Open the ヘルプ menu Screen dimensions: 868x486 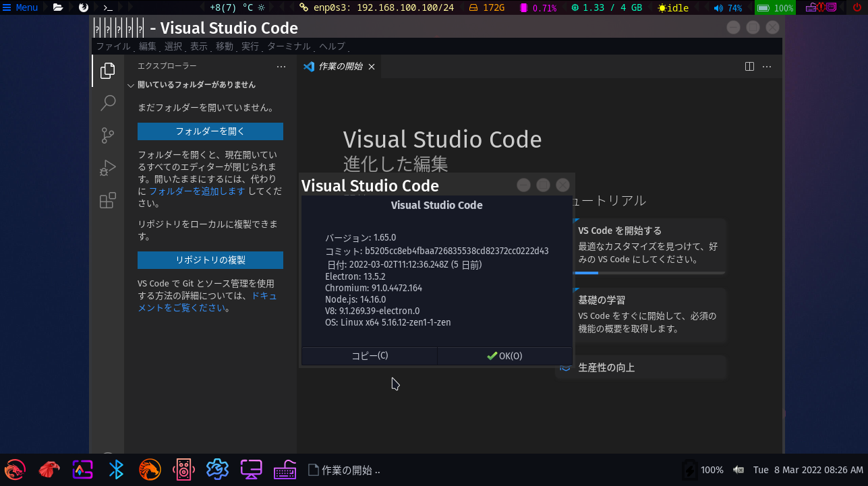tap(332, 47)
